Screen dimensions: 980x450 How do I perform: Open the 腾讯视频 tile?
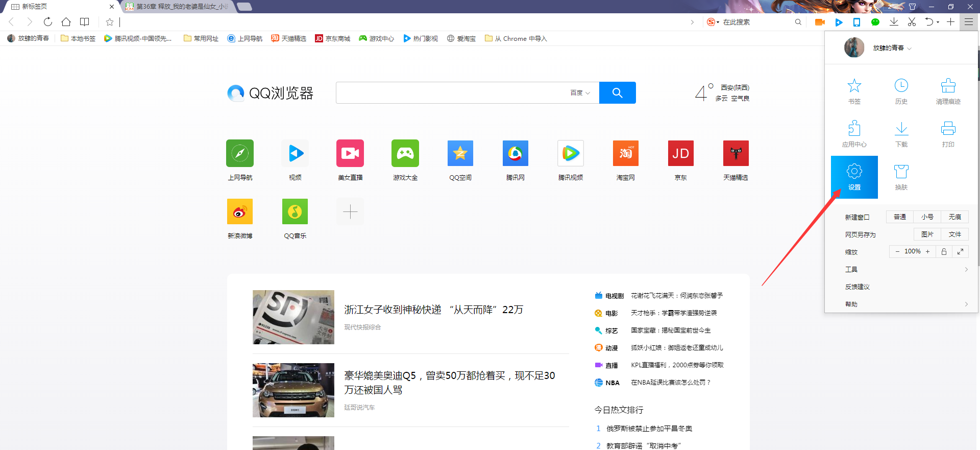[x=571, y=153]
